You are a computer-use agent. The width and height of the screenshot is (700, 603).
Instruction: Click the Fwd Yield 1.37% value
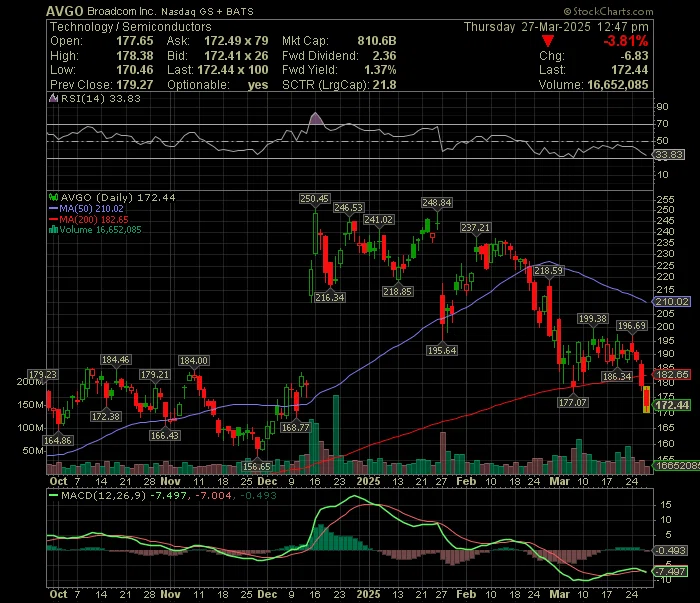(380, 70)
